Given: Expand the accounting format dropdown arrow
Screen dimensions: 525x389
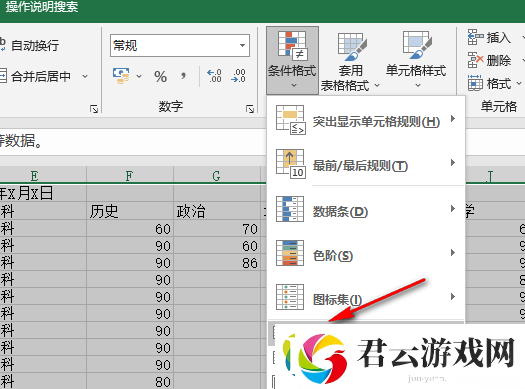Looking at the screenshot, I should pyautogui.click(x=139, y=76).
